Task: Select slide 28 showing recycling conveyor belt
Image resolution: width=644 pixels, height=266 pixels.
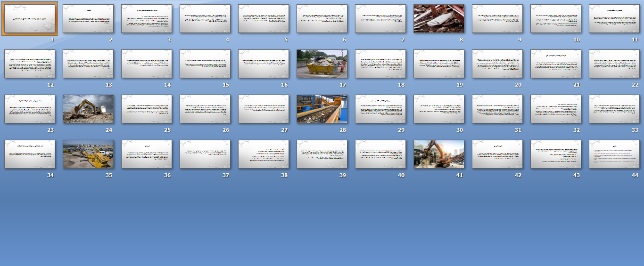Action: click(322, 109)
